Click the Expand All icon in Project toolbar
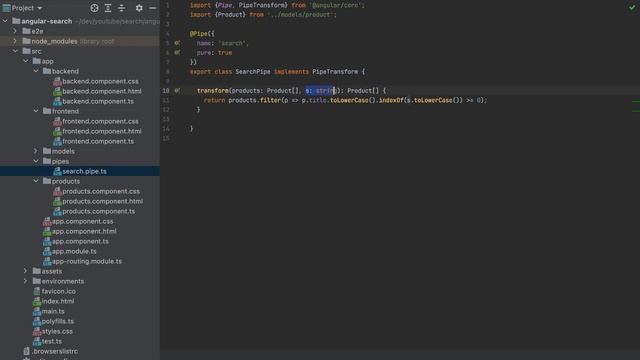Screen dimensions: 640x360 [108, 8]
